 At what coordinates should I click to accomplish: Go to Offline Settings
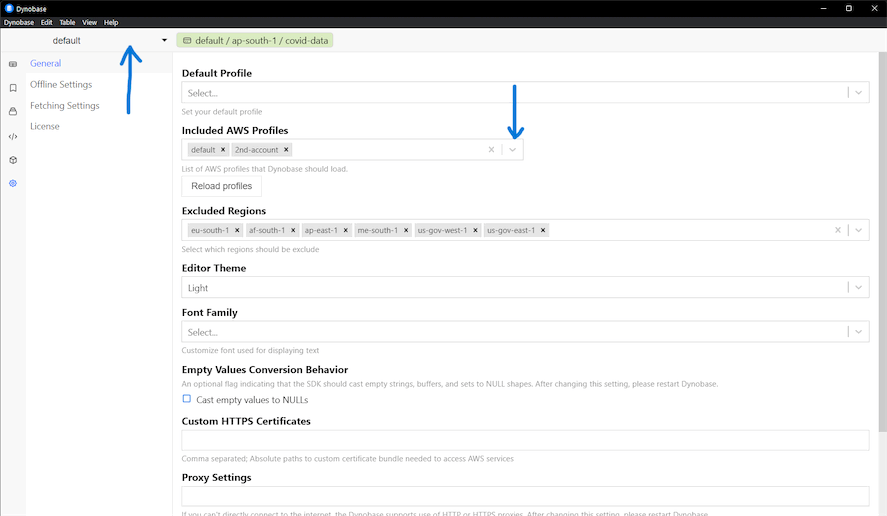point(61,84)
